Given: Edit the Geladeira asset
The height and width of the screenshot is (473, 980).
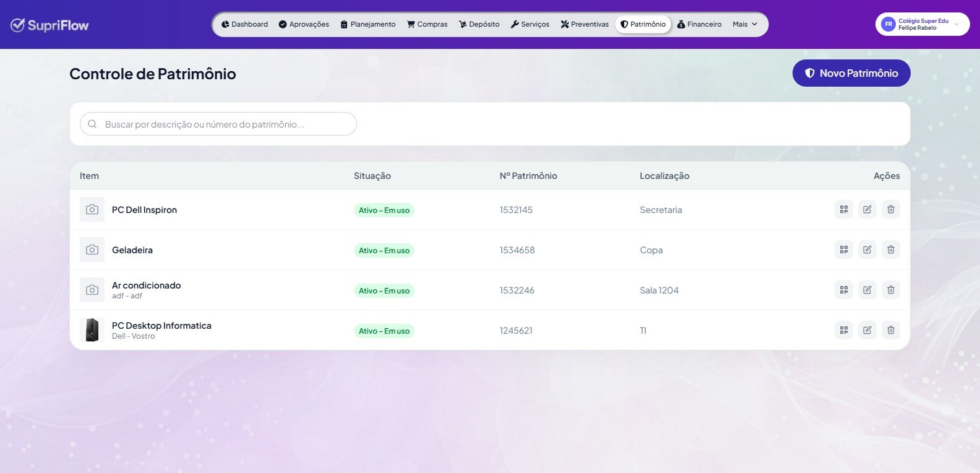Looking at the screenshot, I should pyautogui.click(x=867, y=250).
